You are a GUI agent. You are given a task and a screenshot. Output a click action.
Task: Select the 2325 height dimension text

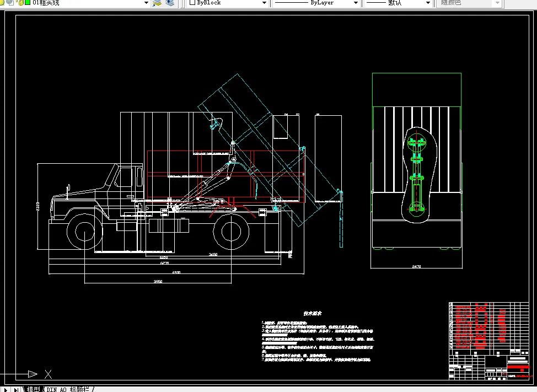37,206
